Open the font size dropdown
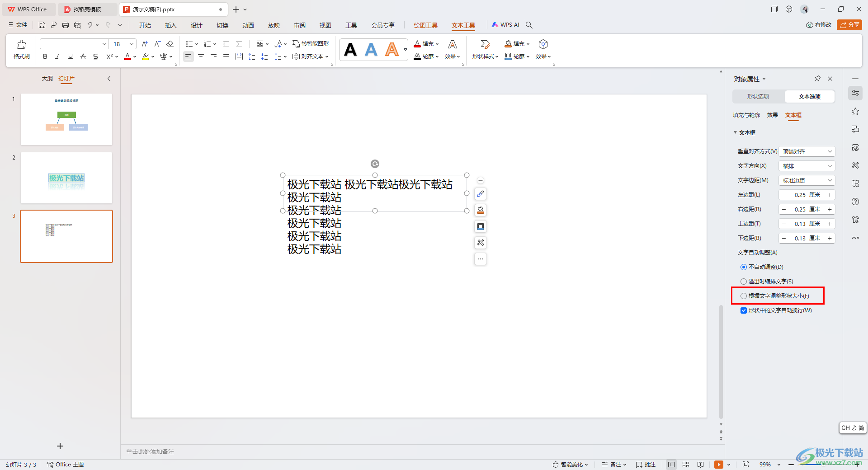 click(x=132, y=44)
